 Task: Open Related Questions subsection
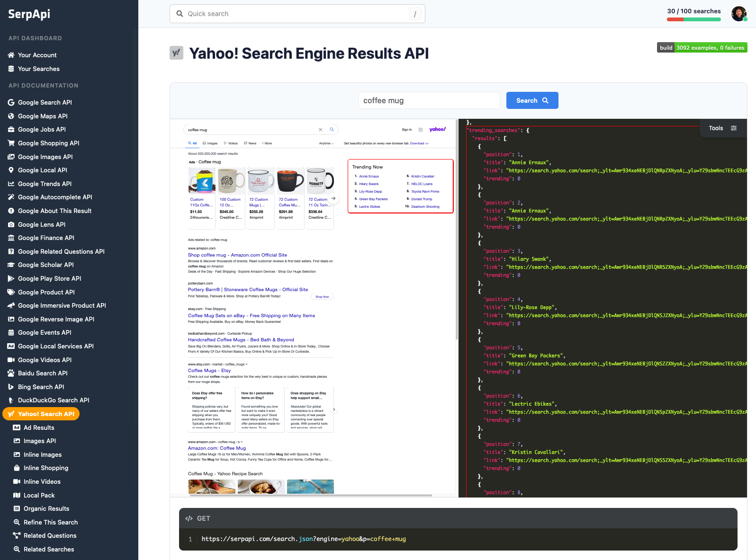coord(50,535)
